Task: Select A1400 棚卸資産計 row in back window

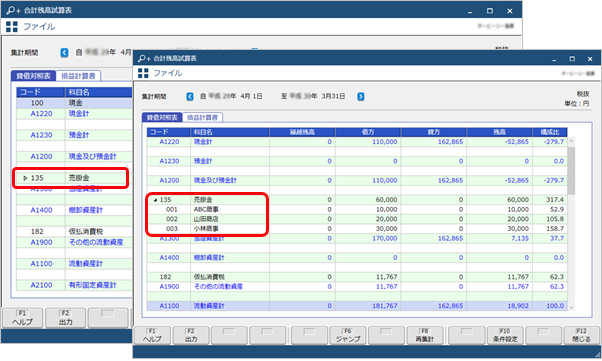Action: click(74, 210)
